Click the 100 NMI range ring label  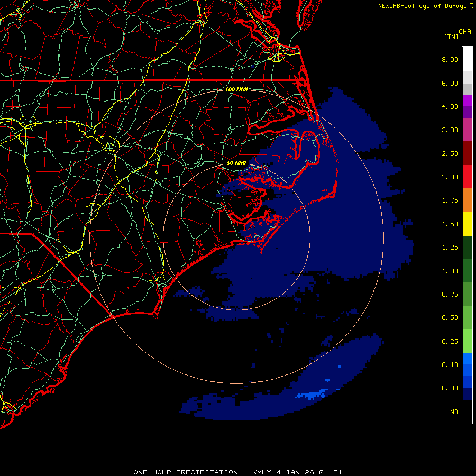tap(236, 89)
